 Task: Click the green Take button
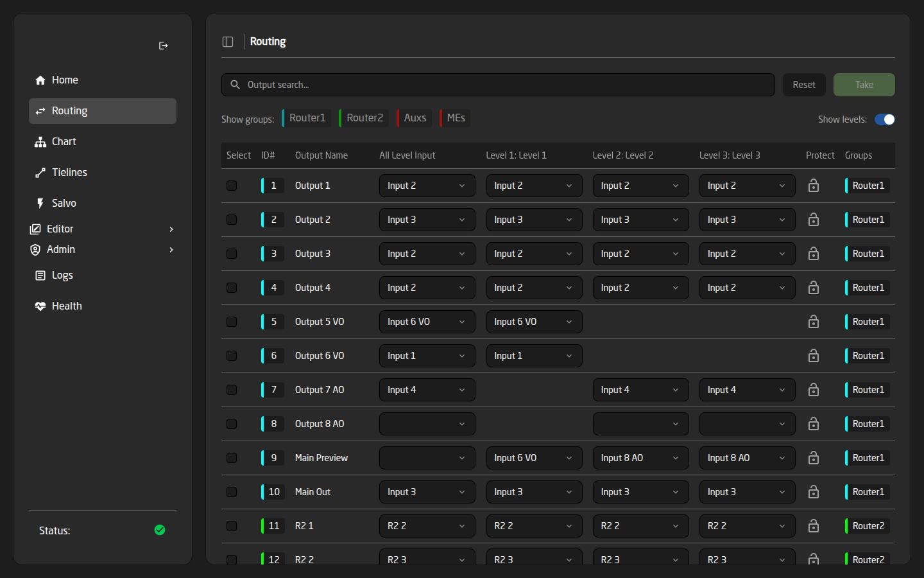click(864, 85)
